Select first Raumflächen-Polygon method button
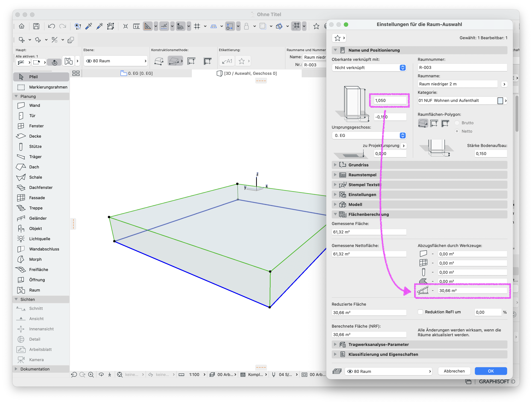532x402 pixels. [423, 123]
